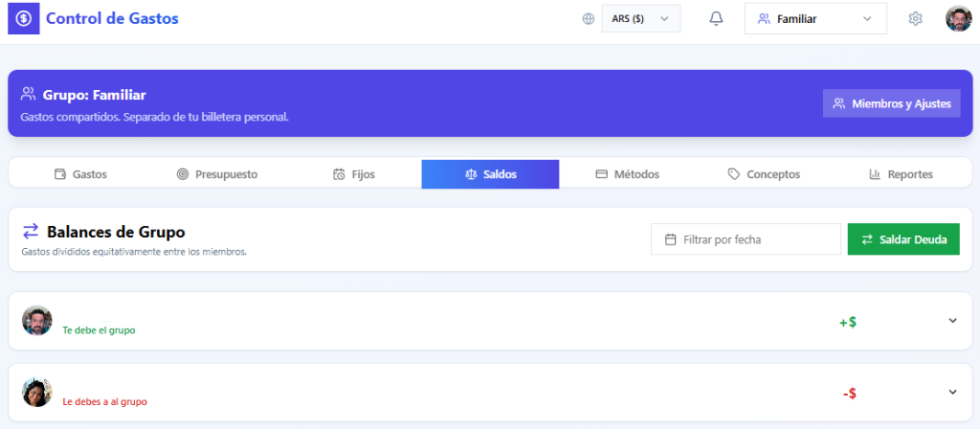
Task: Open the Familiar group selector dropdown
Action: 815,18
